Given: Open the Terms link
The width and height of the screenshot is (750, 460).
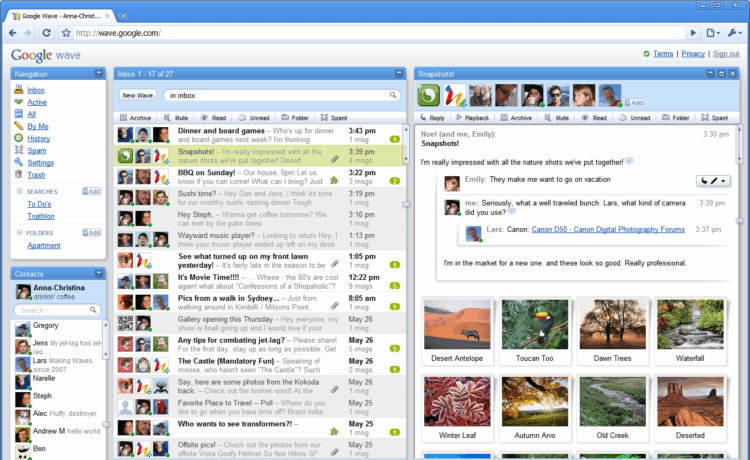Looking at the screenshot, I should [x=663, y=54].
